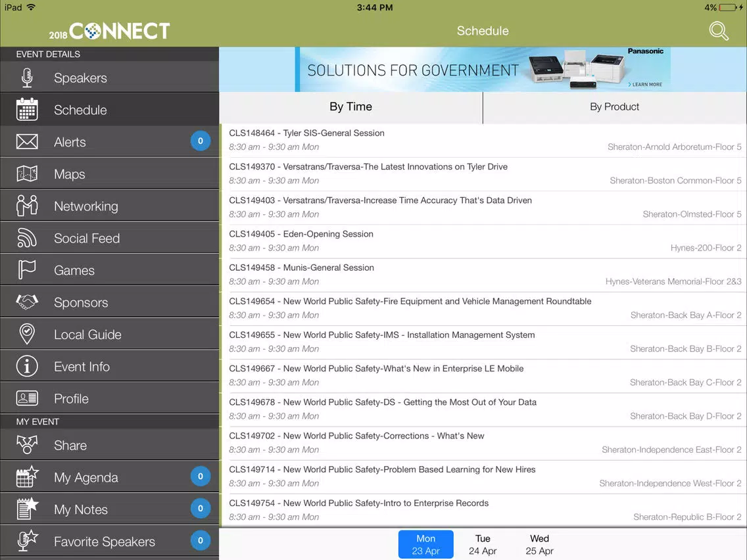Tap Sheraton-Republic B-Floor 2 location
This screenshot has width=747, height=560.
[x=687, y=517]
